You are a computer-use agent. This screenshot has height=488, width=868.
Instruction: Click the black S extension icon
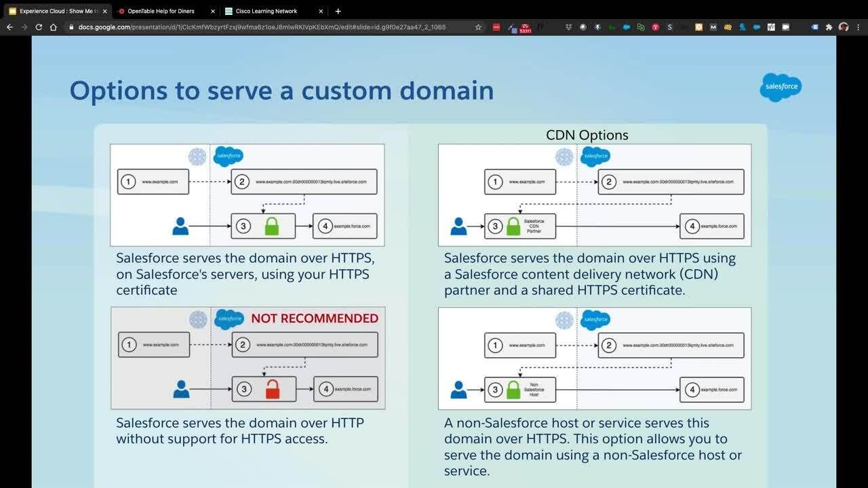pos(670,27)
